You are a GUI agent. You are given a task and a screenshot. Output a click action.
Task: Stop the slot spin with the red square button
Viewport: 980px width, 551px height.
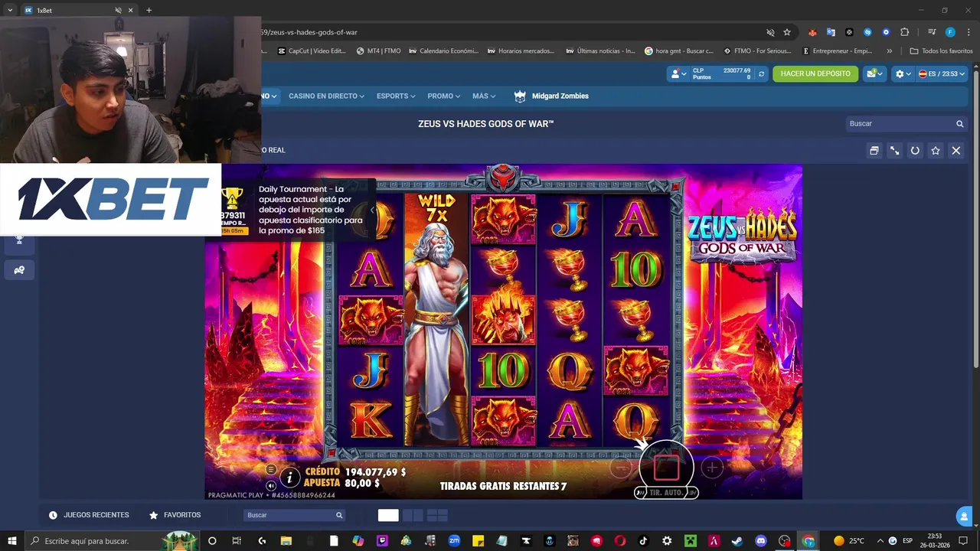[x=666, y=467]
